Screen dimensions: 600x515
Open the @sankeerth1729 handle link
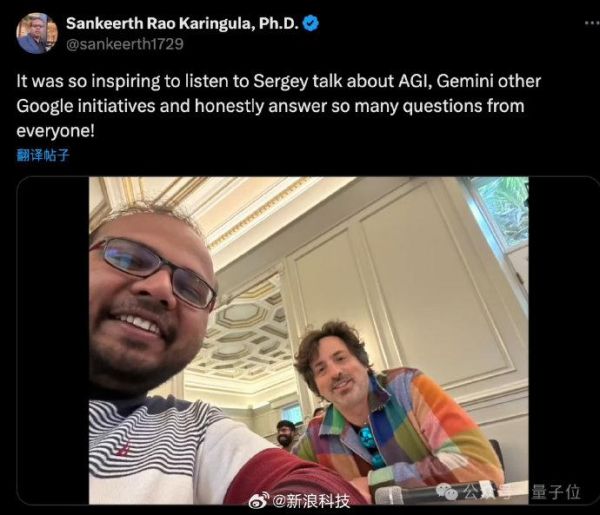coord(125,44)
